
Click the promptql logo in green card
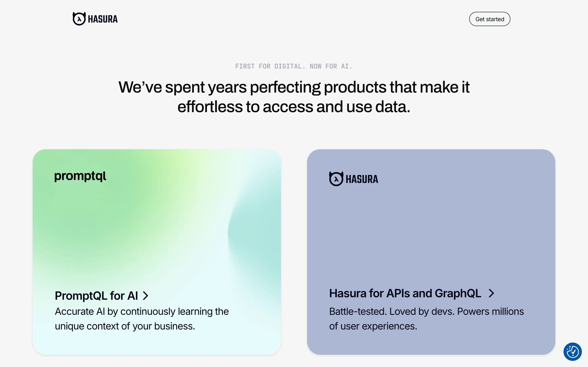tap(80, 176)
